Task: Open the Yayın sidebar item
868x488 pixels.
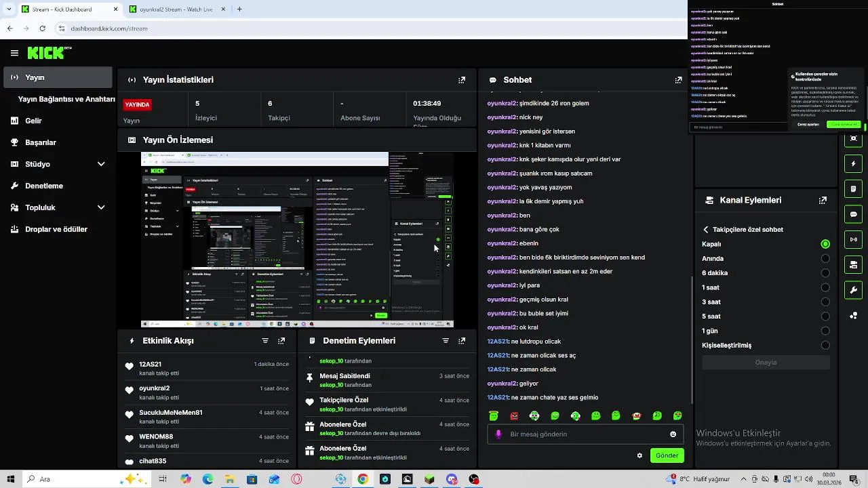Action: coord(58,77)
